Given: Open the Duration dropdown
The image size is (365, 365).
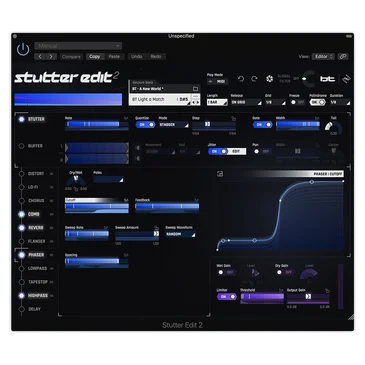Looking at the screenshot, I should 340,102.
